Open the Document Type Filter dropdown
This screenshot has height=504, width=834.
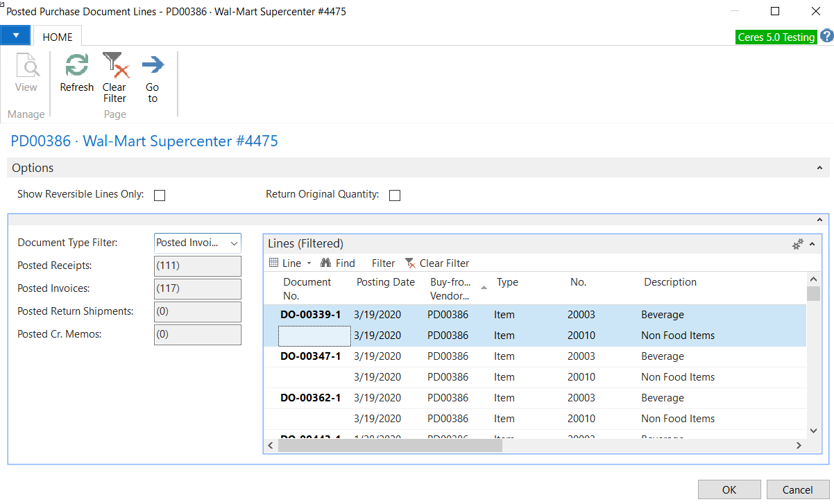[x=234, y=243]
